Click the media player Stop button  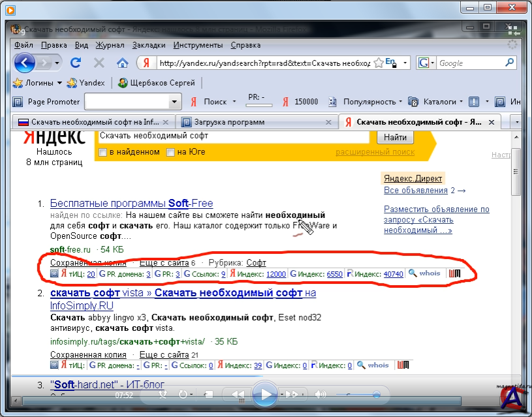tap(208, 395)
